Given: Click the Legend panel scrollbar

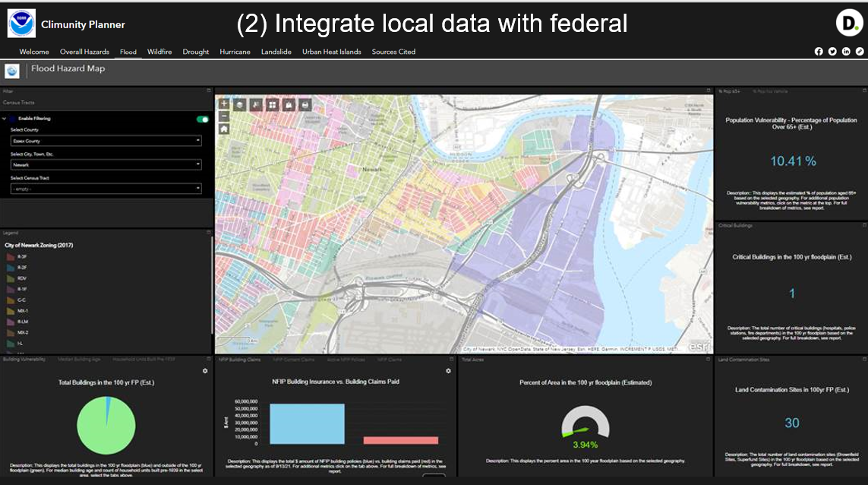Looking at the screenshot, I should [x=212, y=281].
